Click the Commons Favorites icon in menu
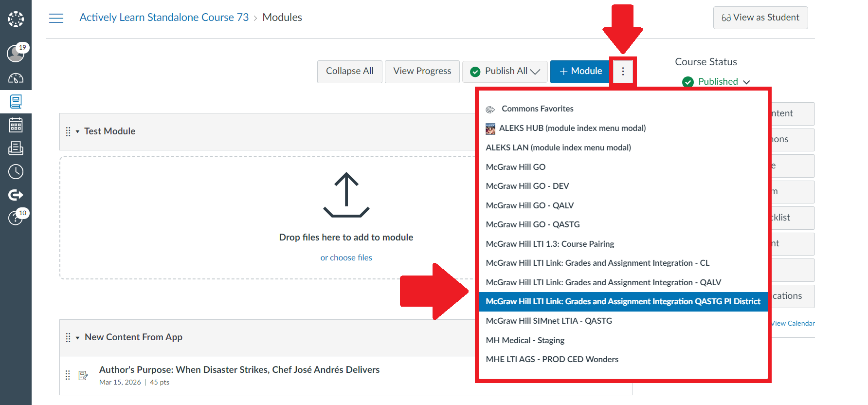Image resolution: width=868 pixels, height=405 pixels. point(490,109)
